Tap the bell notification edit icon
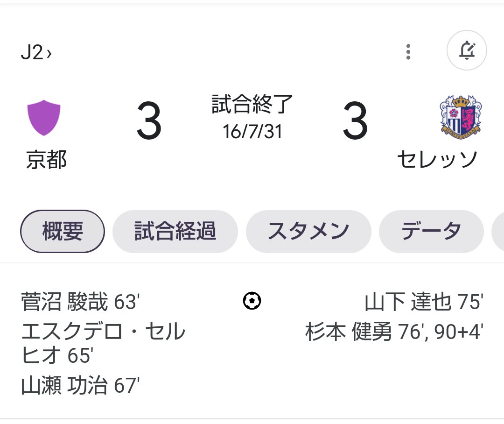 [467, 50]
